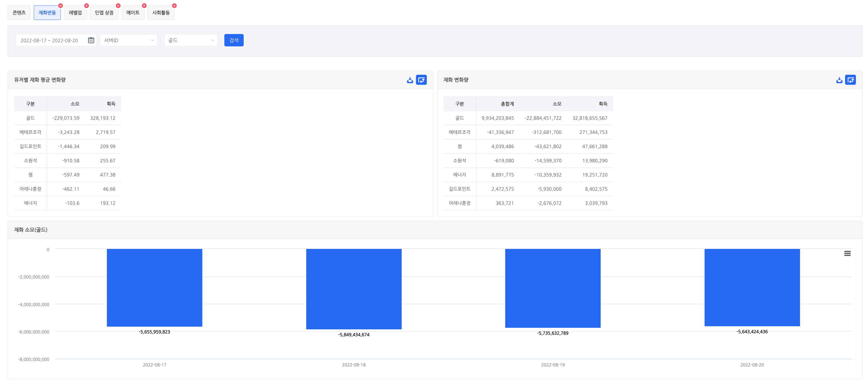This screenshot has height=385, width=868.
Task: Open the 사회활동 tab
Action: click(x=161, y=12)
